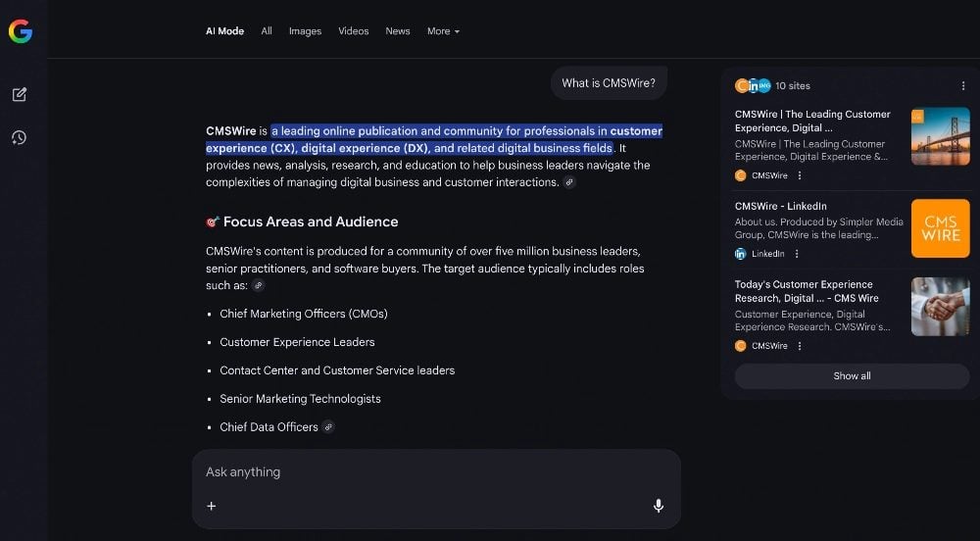Open three-dot menu on first CMSWire source
The height and width of the screenshot is (541, 980).
pos(800,175)
